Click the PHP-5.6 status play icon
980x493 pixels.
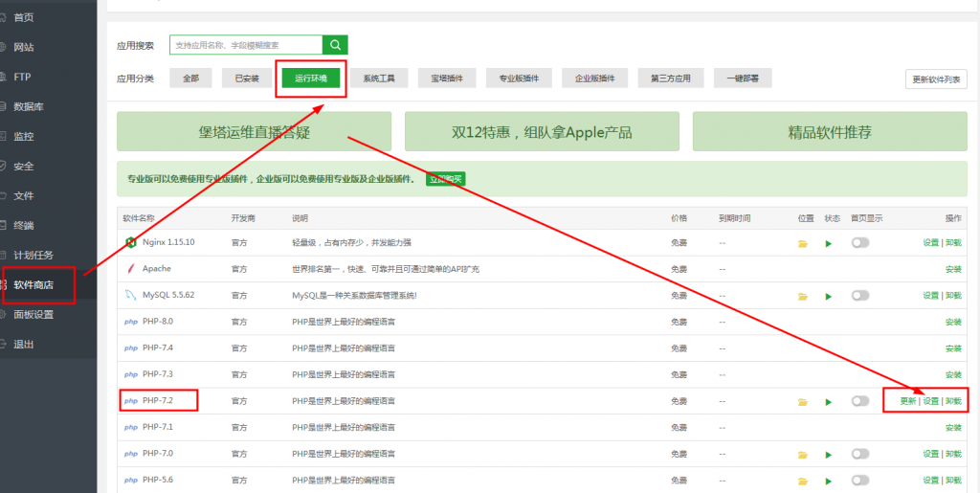click(x=829, y=482)
